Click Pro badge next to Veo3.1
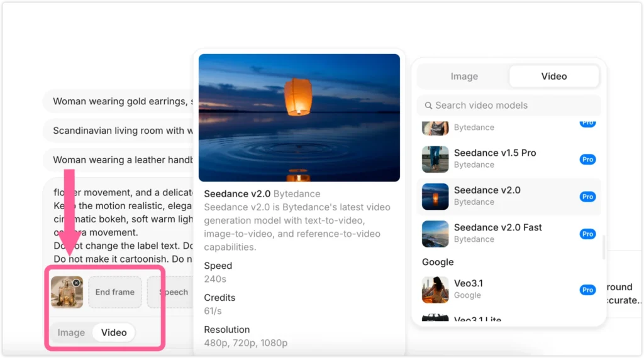The width and height of the screenshot is (644, 358). [588, 290]
